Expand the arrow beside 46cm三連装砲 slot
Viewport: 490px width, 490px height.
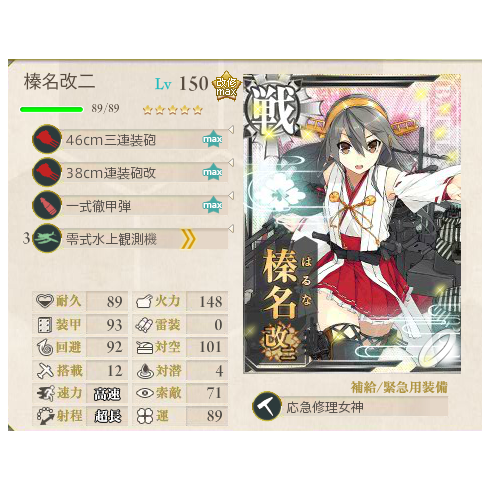point(231,130)
